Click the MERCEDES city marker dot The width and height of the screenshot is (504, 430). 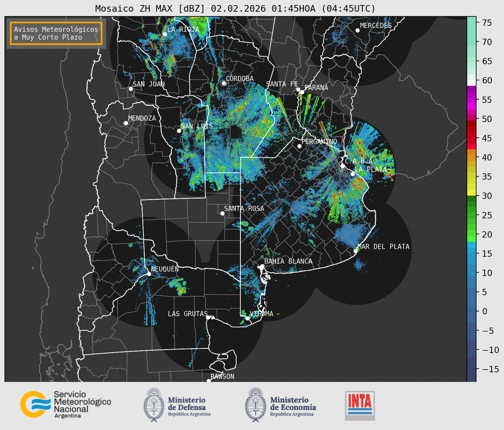(358, 31)
